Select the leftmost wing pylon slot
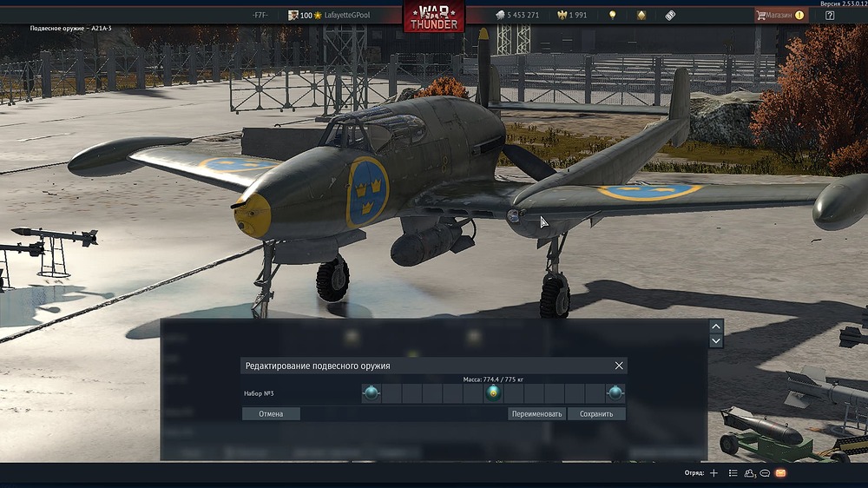This screenshot has width=868, height=488. point(372,393)
